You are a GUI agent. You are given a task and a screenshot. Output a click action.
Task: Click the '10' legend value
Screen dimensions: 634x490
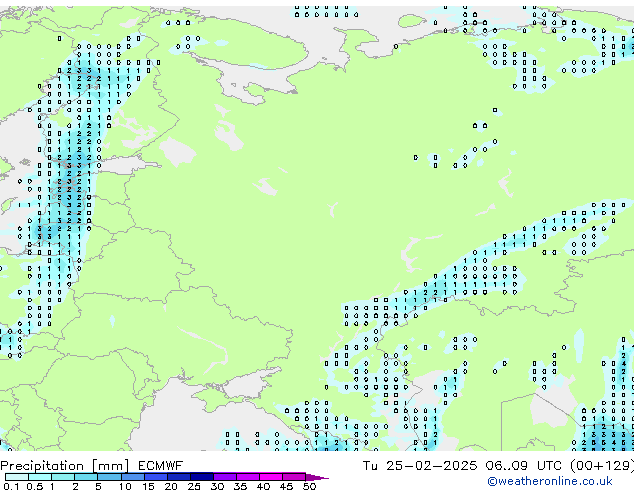click(125, 486)
